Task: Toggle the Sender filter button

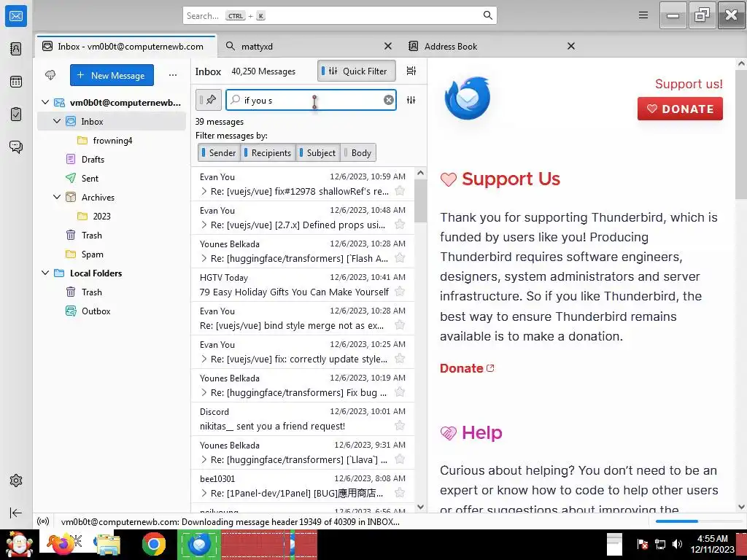Action: [x=219, y=153]
